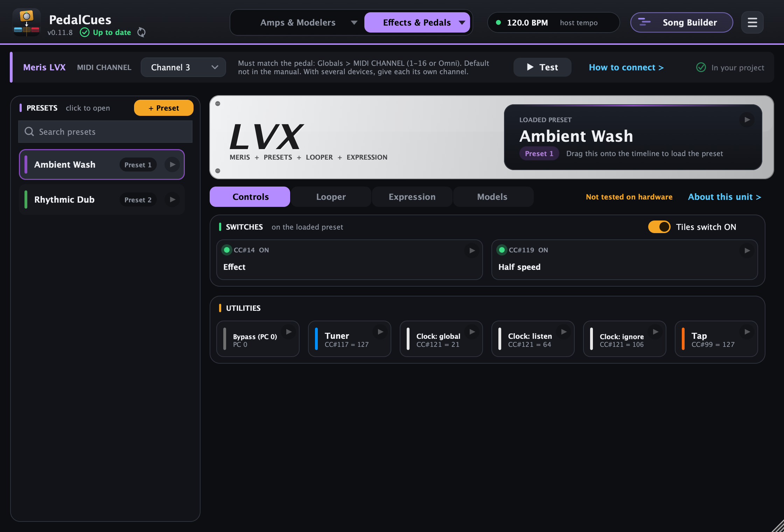Viewport: 784px width, 532px height.
Task: Send the CC#14 Effect switch play icon
Action: [472, 250]
